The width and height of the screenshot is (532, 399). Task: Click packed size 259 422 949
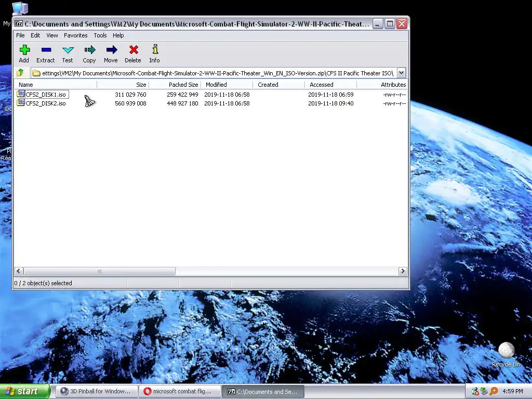click(182, 95)
